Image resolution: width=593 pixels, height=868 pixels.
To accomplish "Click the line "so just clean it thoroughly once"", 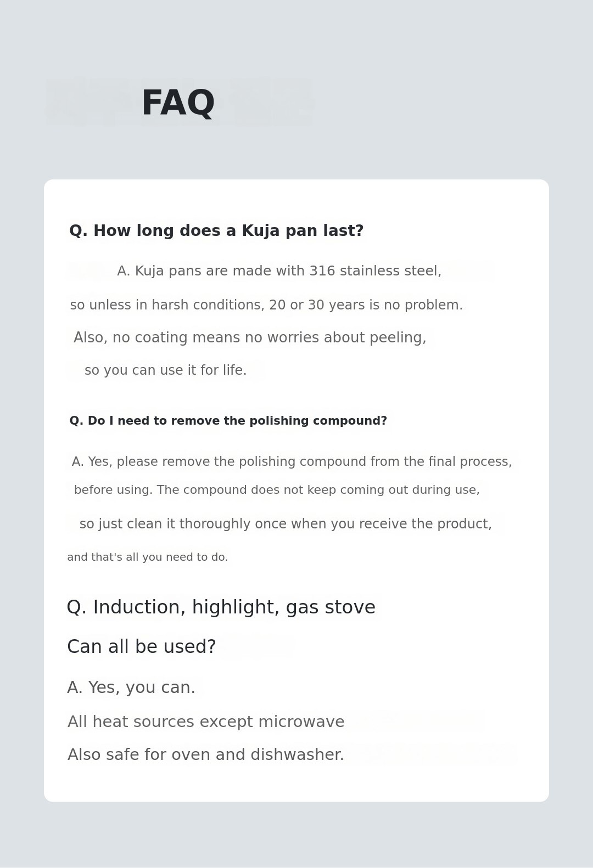I will (286, 524).
